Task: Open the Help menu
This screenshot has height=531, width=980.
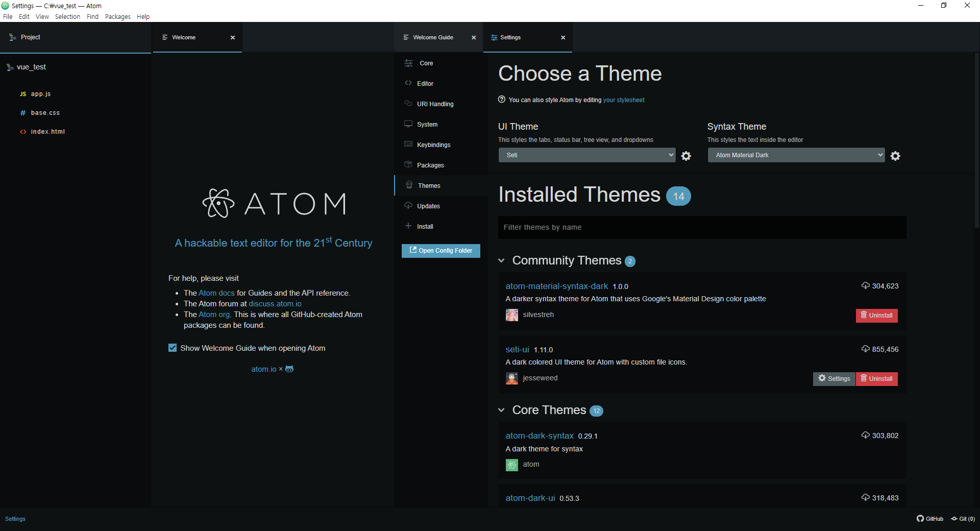Action: coord(143,17)
